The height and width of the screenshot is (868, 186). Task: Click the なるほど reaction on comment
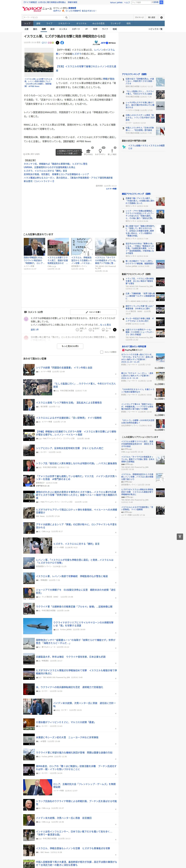click(x=94, y=330)
